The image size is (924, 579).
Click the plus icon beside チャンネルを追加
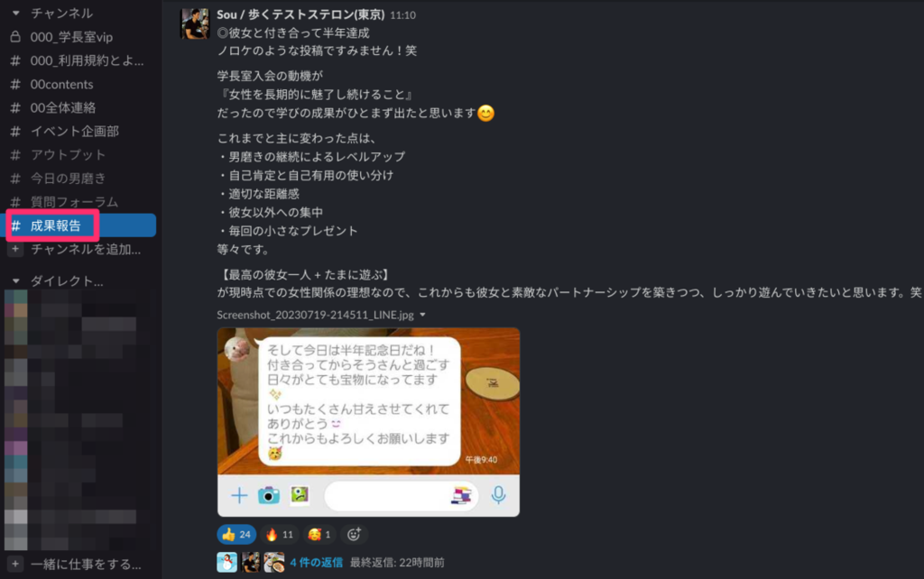tap(15, 249)
